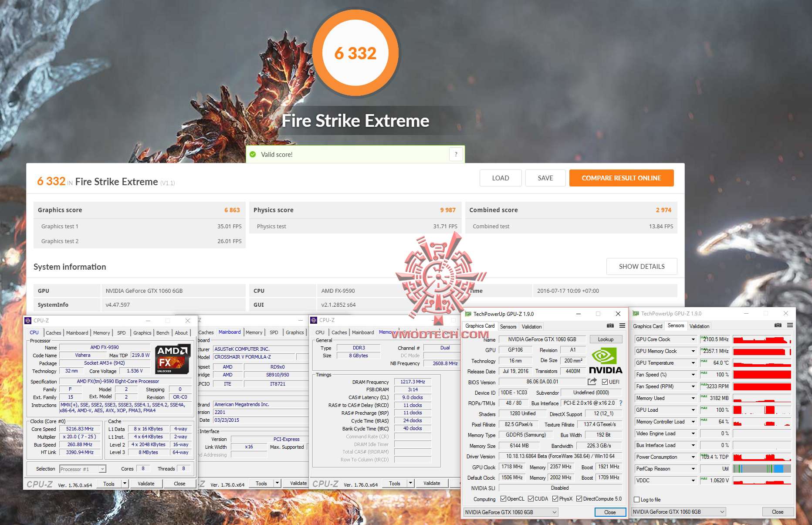Screen dimensions: 812x525
Task: Open the SPD tab in CPU-Z
Action: click(x=122, y=332)
